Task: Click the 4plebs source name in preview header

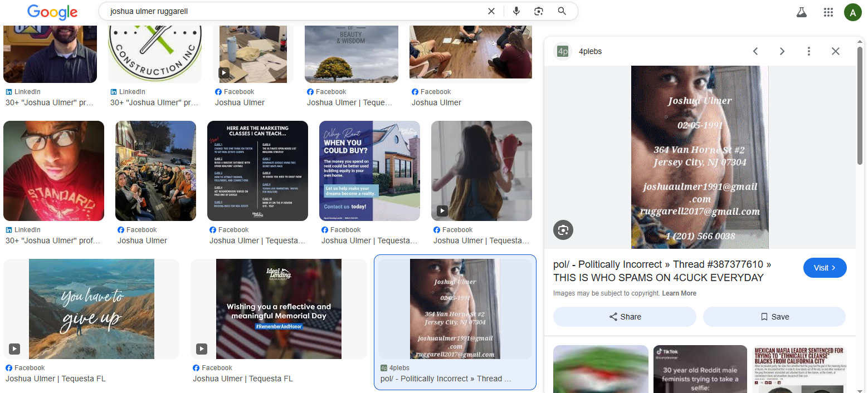Action: [591, 51]
